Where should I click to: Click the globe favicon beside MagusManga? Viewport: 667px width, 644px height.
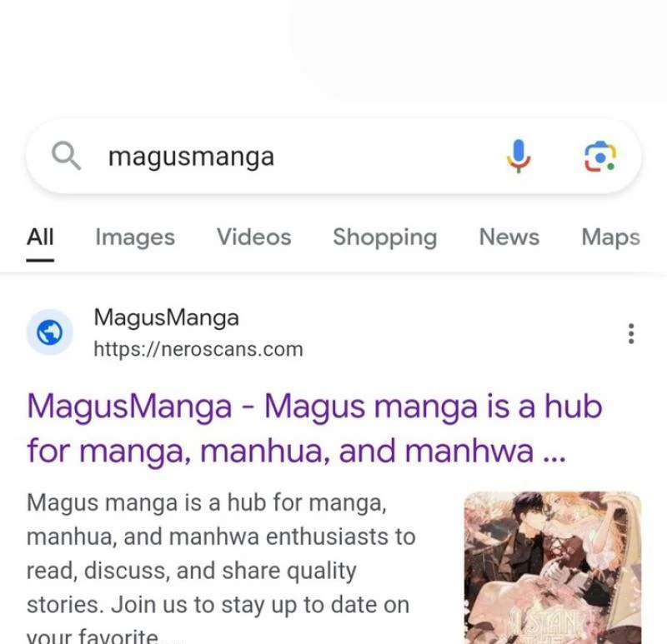click(x=50, y=332)
